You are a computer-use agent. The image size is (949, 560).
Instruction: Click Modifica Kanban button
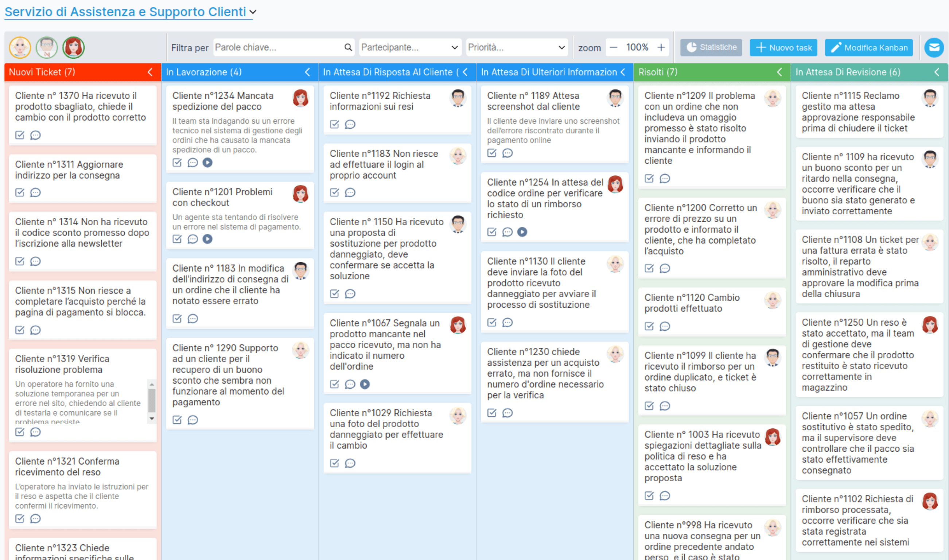pyautogui.click(x=869, y=47)
